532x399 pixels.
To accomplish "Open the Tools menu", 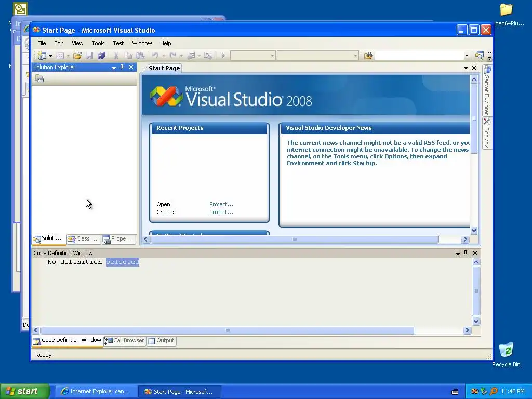I will click(x=98, y=43).
